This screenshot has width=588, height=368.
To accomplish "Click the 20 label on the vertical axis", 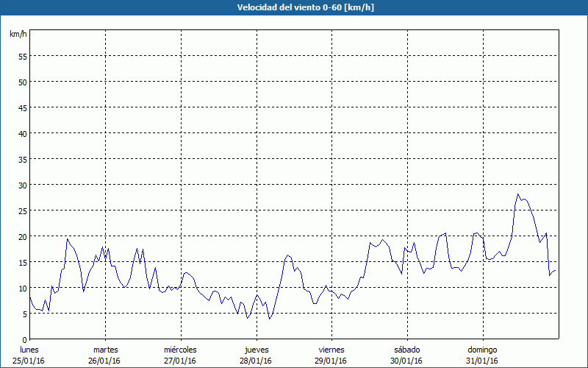I will [22, 236].
